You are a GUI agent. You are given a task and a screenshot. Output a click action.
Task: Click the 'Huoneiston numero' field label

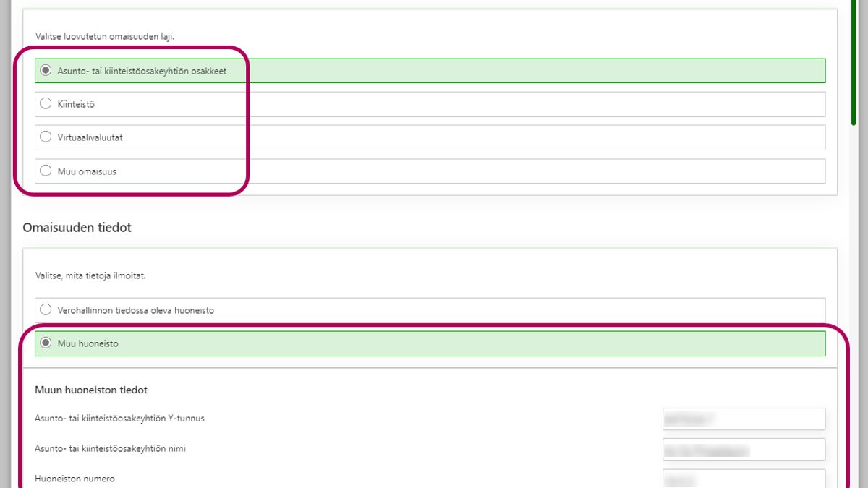coord(75,479)
